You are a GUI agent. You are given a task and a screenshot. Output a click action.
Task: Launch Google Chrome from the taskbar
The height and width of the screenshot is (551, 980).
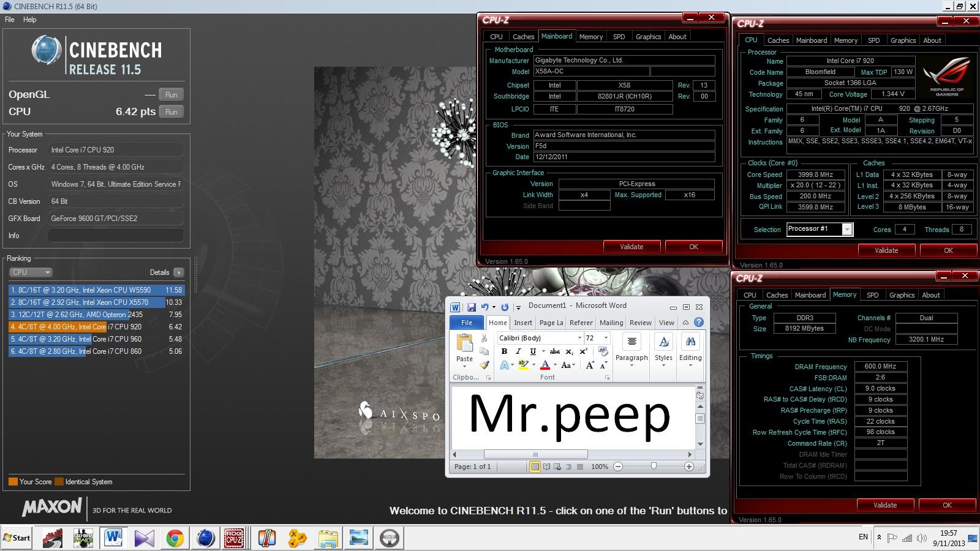(175, 538)
